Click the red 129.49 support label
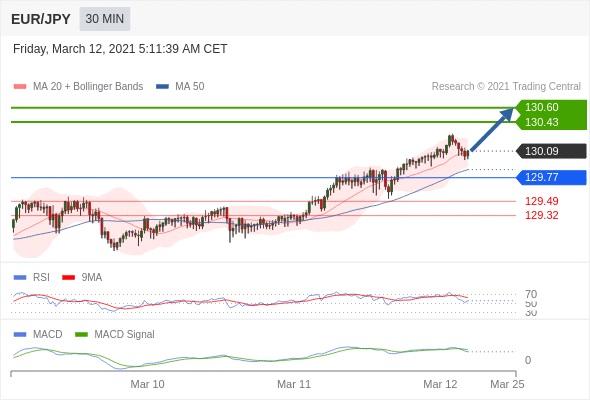590x400 pixels. [x=541, y=201]
